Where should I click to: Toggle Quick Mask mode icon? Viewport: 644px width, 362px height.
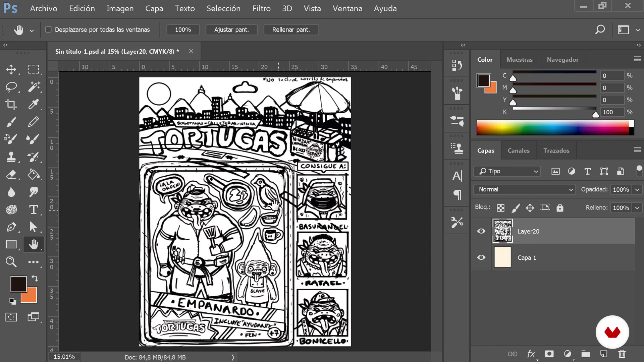click(11, 317)
